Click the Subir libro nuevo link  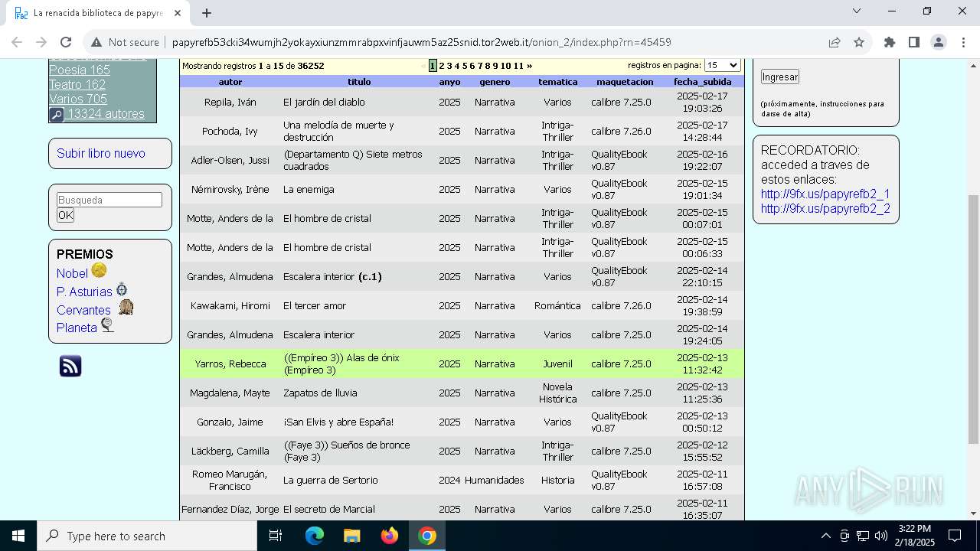(x=101, y=153)
